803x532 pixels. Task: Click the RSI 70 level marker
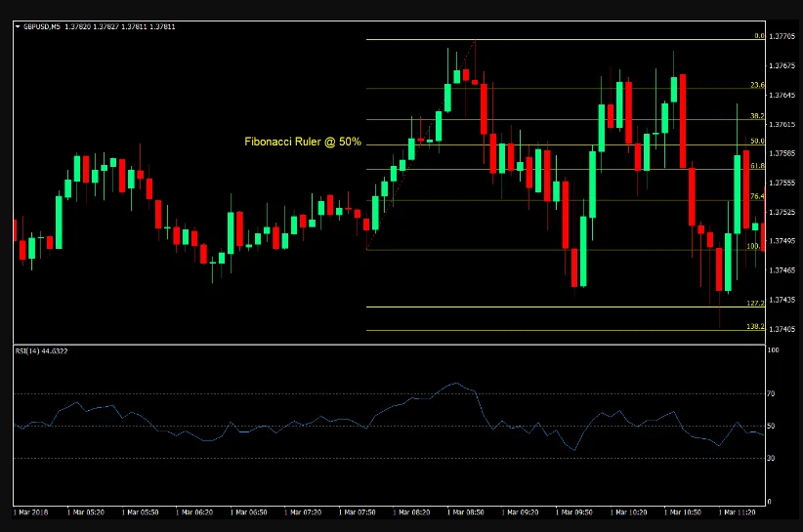[x=772, y=393]
